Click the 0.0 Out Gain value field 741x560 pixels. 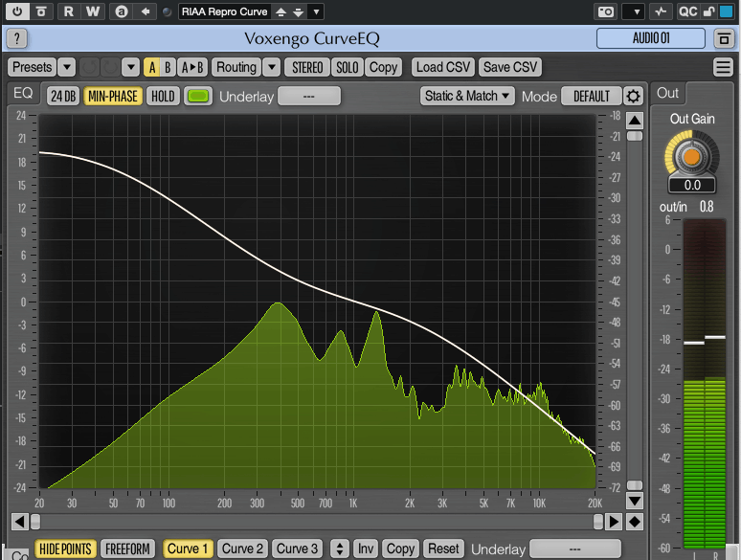pyautogui.click(x=692, y=185)
